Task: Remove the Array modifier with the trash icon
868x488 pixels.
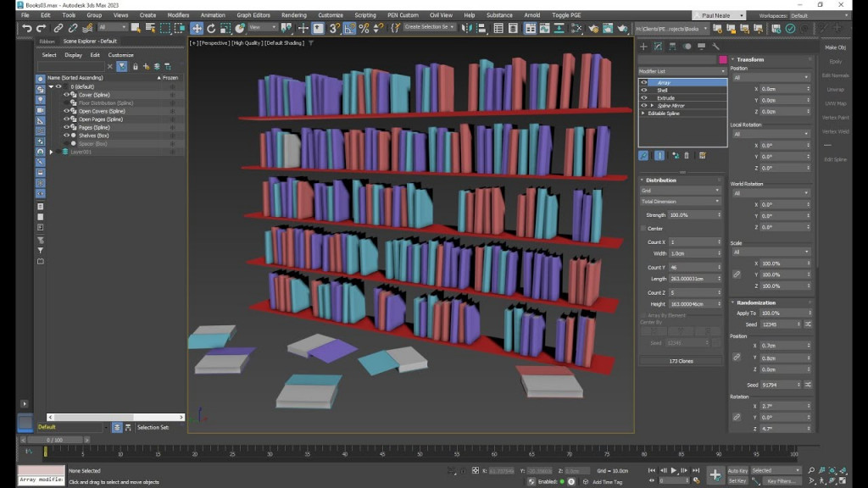Action: tap(687, 155)
